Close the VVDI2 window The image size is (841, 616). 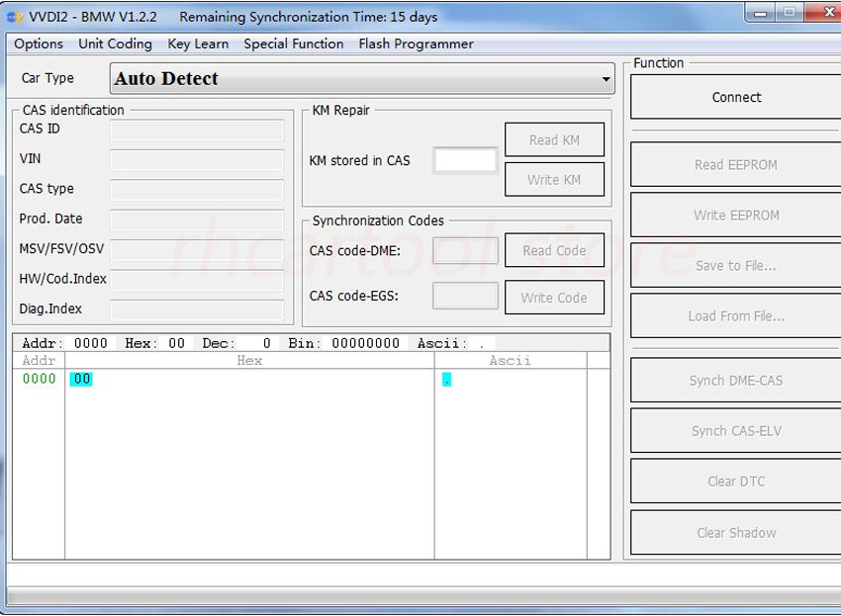click(x=824, y=13)
